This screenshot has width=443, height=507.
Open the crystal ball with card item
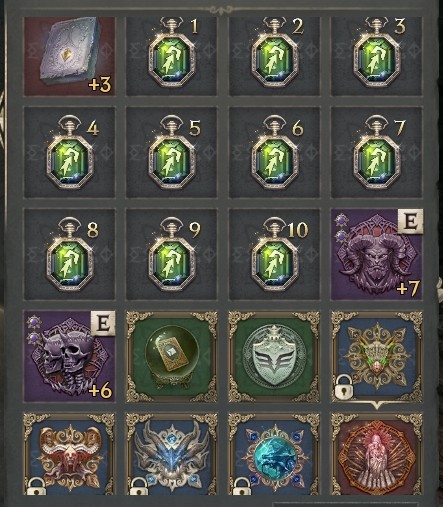pos(172,356)
